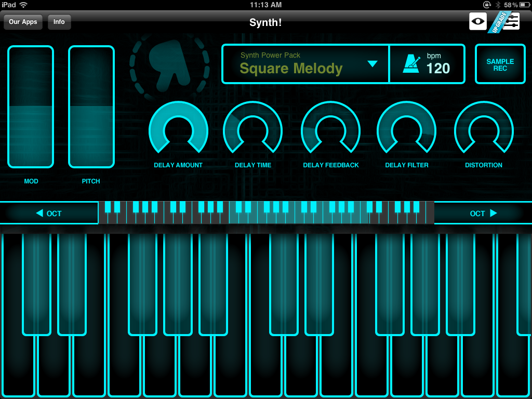The width and height of the screenshot is (532, 399).
Task: Adjust the PITCH slider
Action: pos(91,107)
